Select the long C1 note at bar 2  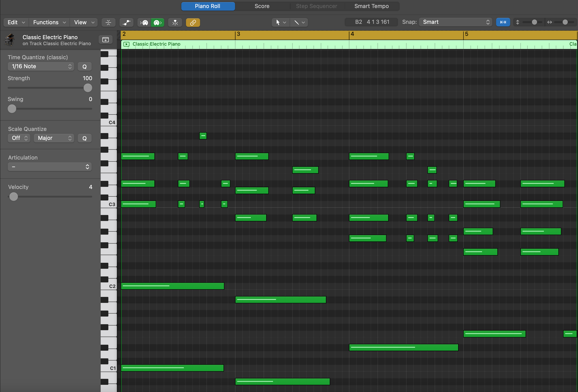point(172,368)
